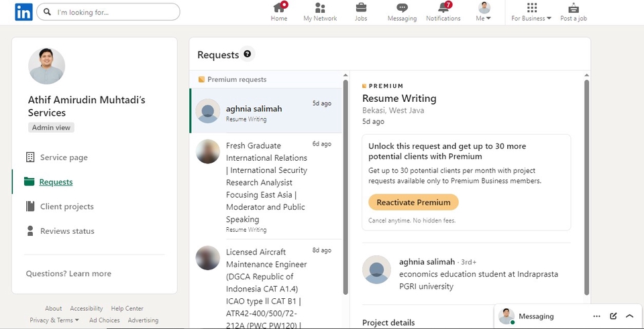The width and height of the screenshot is (644, 329).
Task: Click the Reactivate Premium button
Action: click(x=414, y=202)
